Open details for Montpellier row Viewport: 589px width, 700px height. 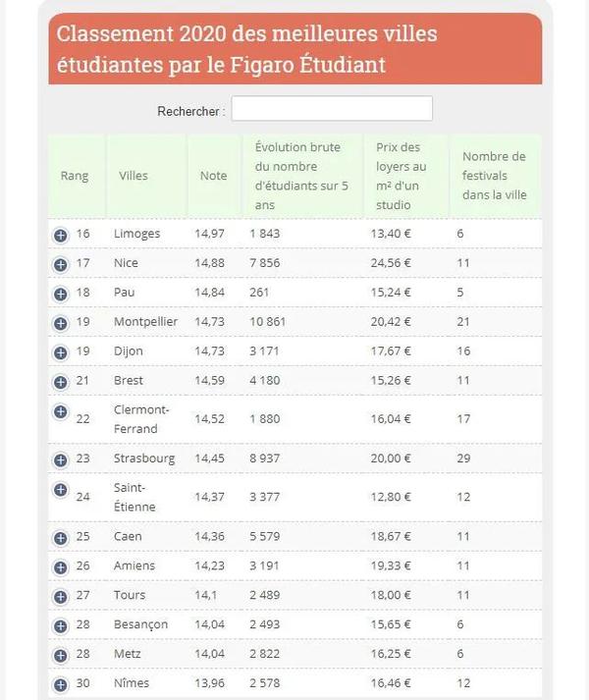pos(60,323)
